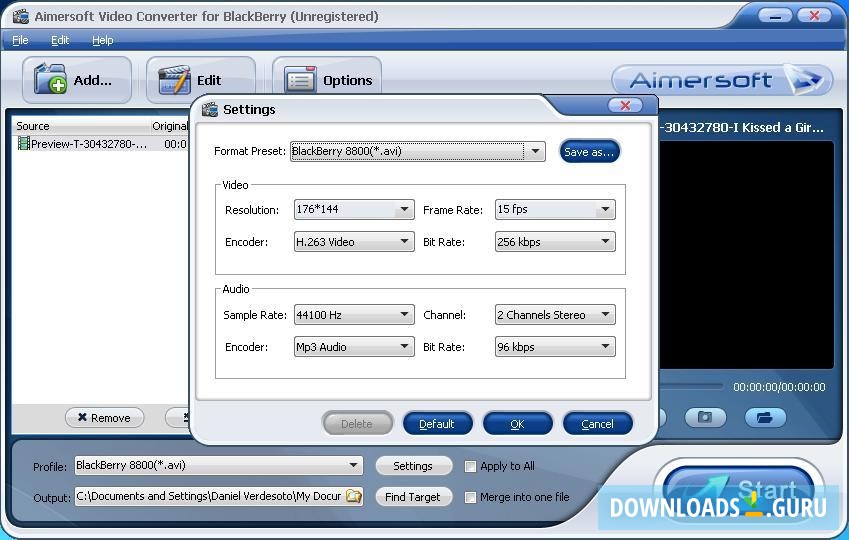This screenshot has width=849, height=540.
Task: Minimize the Aimersoft window
Action: click(775, 16)
